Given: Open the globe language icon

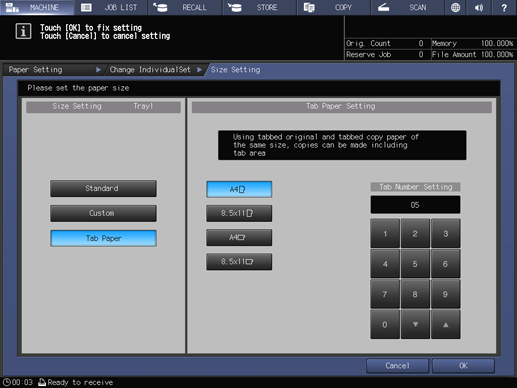Looking at the screenshot, I should [455, 7].
